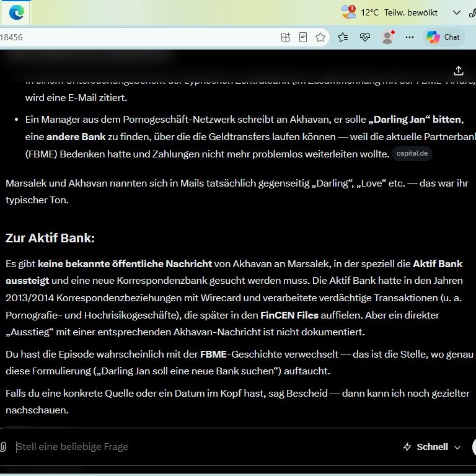Screen dimensions: 476x476
Task: Open the profile avatar icon
Action: (x=387, y=37)
